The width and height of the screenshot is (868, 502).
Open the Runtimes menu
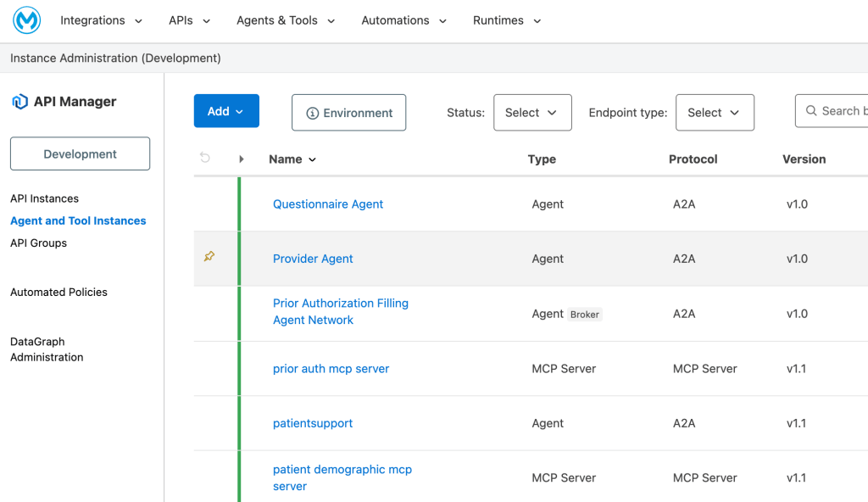[506, 20]
